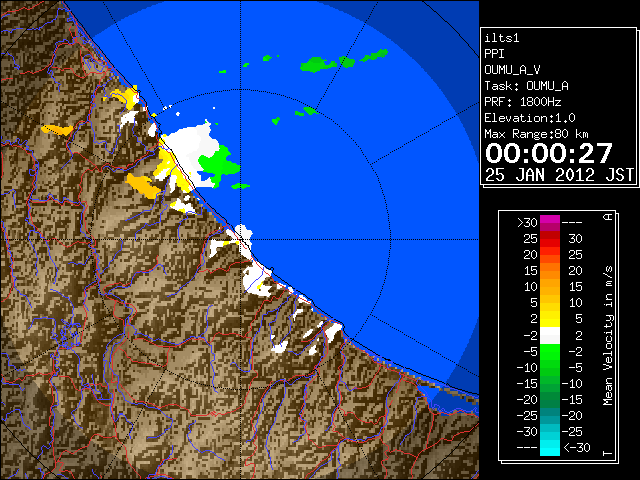Click the '>30' legend scale value
Screen dimensions: 640x480
coord(527,223)
